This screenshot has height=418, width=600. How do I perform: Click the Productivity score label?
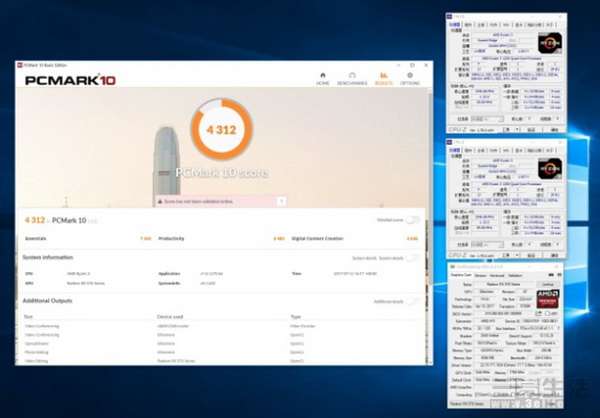coord(171,238)
